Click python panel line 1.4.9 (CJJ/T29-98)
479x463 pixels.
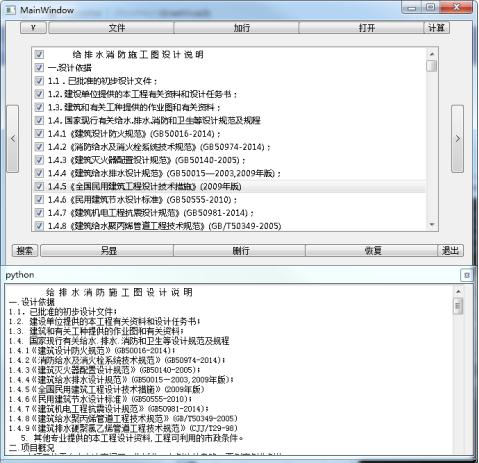pos(123,428)
